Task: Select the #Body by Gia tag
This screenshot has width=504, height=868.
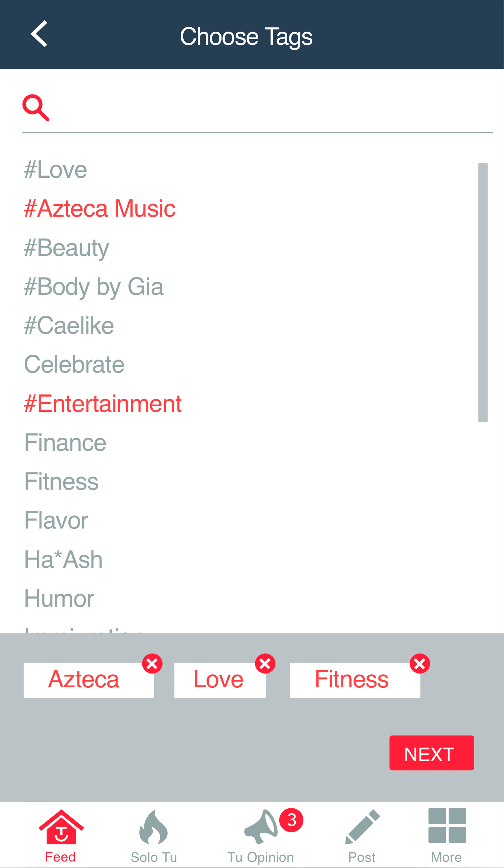Action: (x=93, y=287)
